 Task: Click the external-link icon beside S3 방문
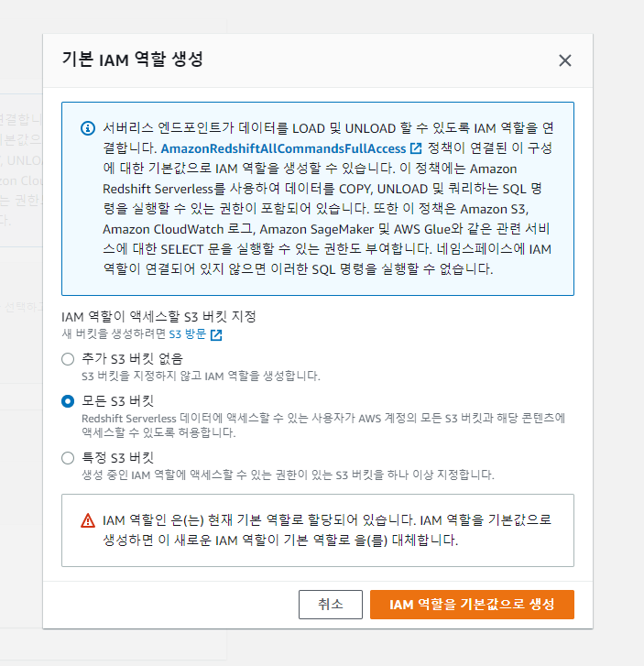click(x=216, y=335)
